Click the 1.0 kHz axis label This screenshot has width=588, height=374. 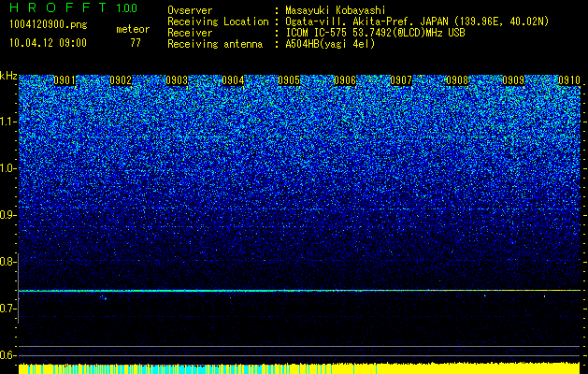tap(7, 168)
